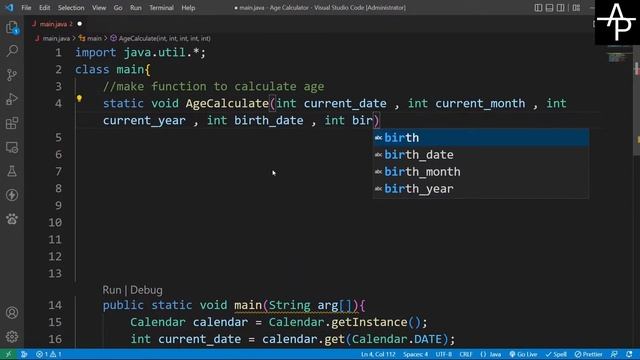Toggle the primary side bar layout button
The image size is (640, 360).
[x=538, y=7]
